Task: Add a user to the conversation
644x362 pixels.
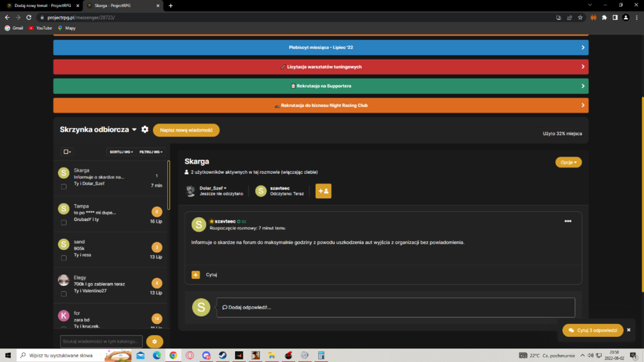Action: pyautogui.click(x=323, y=191)
